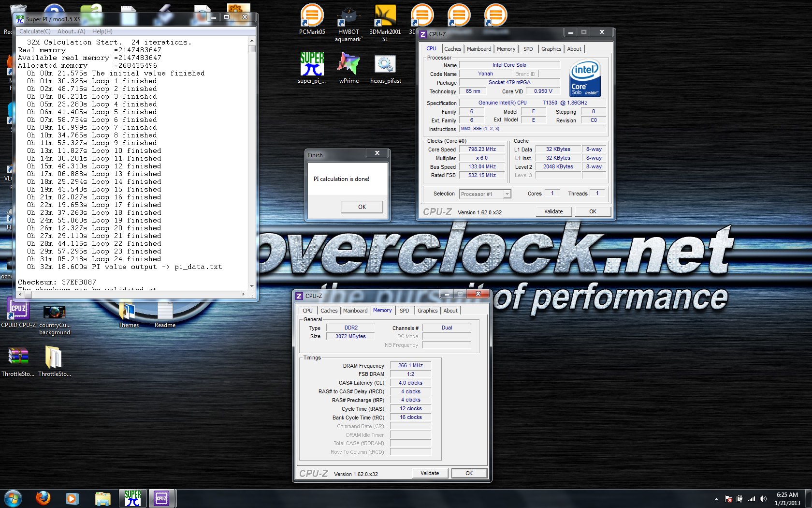Click the orange shortcut icon right of 3DMark2001
Viewport: 812px width, 508px height.
(x=422, y=15)
